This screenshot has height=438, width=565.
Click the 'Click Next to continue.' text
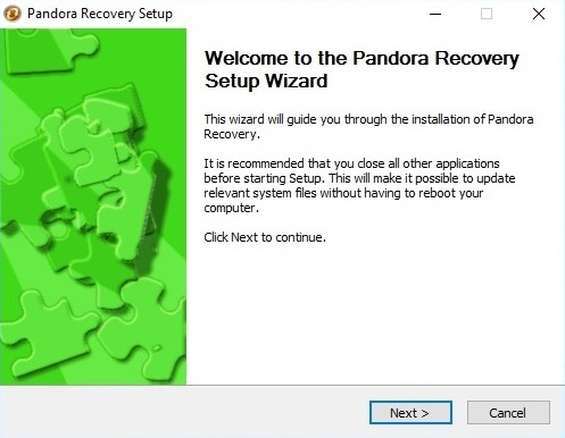coord(265,237)
